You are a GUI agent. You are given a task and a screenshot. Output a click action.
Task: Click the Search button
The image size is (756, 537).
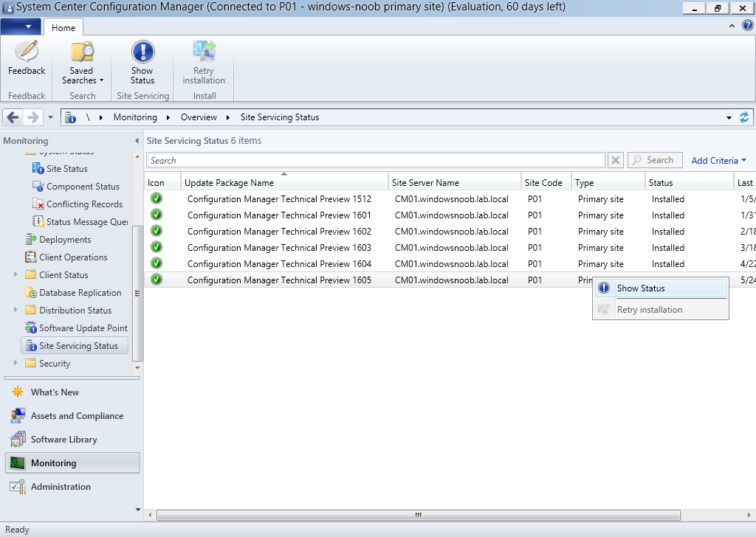click(x=655, y=160)
